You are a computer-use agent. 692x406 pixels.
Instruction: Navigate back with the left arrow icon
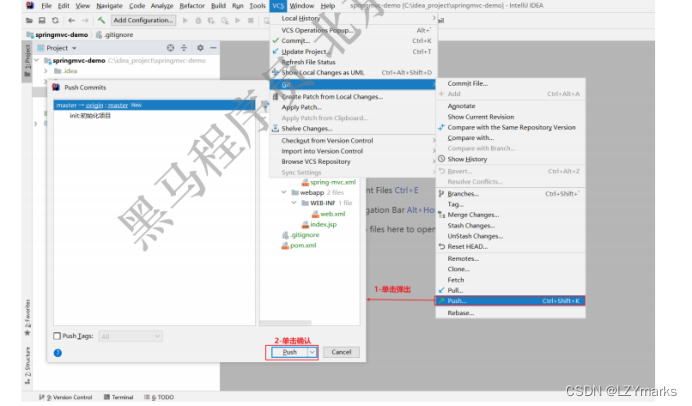point(71,20)
